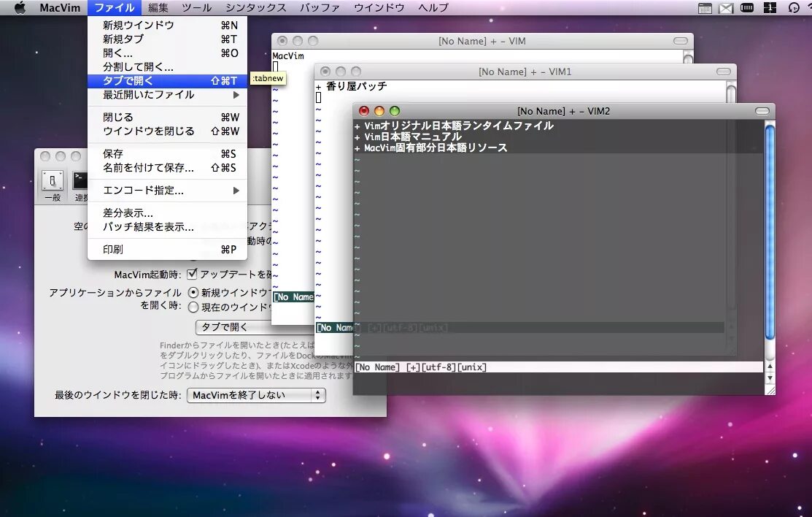The width and height of the screenshot is (812, 517).
Task: Select the 現在のウインドウ radio button
Action: tap(193, 307)
